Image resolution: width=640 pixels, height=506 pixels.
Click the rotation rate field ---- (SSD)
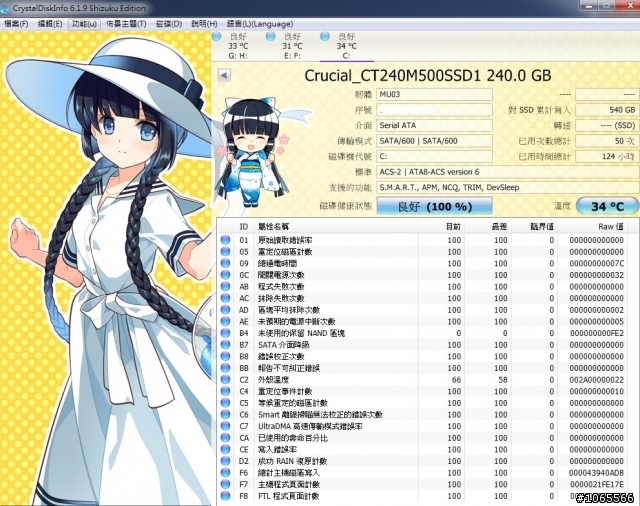point(607,125)
